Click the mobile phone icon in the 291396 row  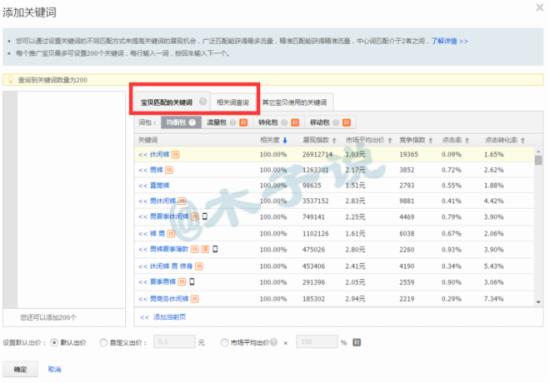192,282
